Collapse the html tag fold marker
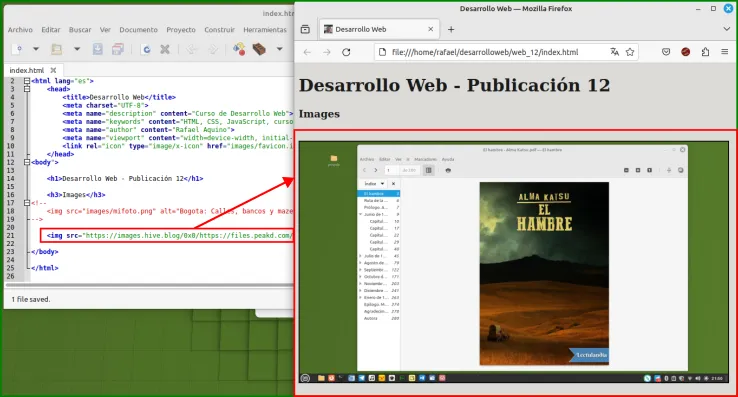 27,81
